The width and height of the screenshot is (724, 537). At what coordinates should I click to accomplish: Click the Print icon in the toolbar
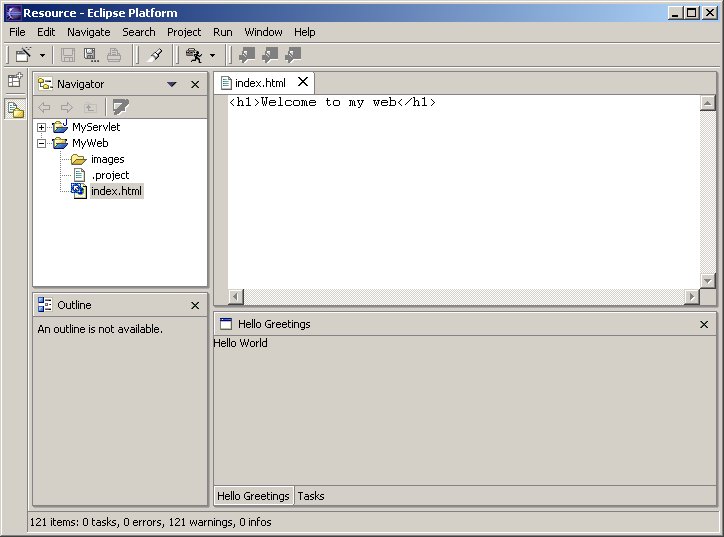point(114,55)
